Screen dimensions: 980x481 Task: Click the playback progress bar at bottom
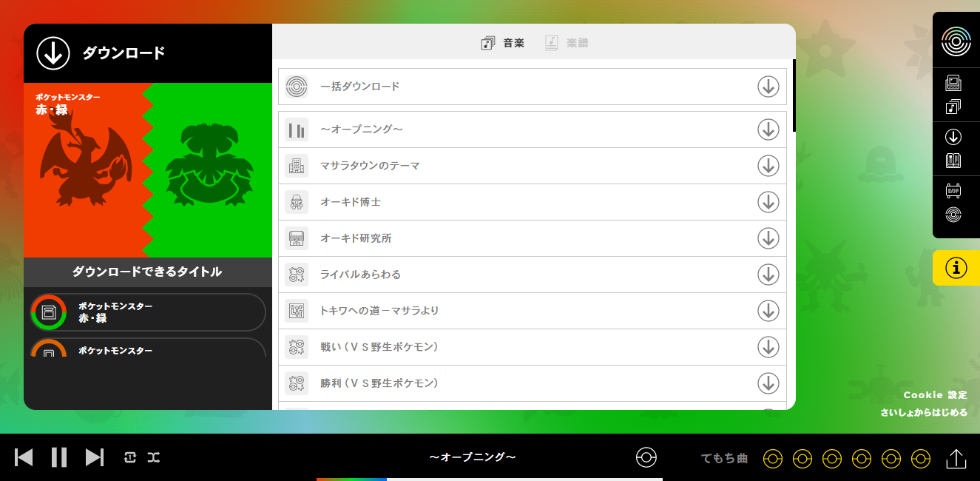point(490,479)
